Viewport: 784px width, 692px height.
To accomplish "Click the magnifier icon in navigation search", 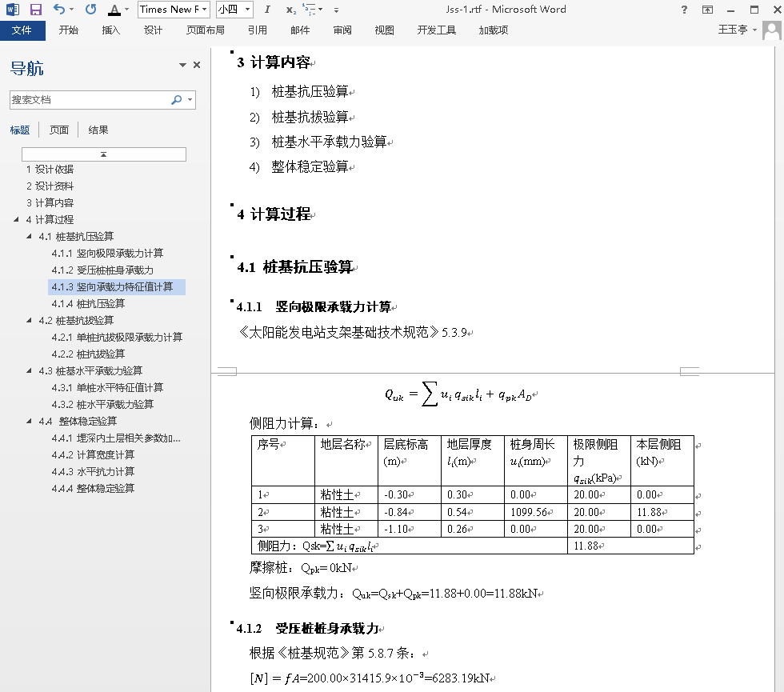I will (176, 100).
